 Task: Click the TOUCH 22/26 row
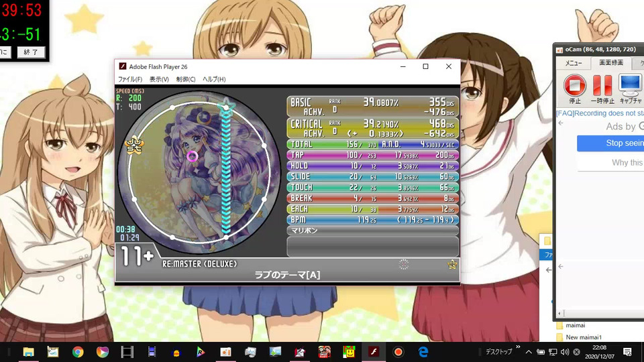(372, 188)
